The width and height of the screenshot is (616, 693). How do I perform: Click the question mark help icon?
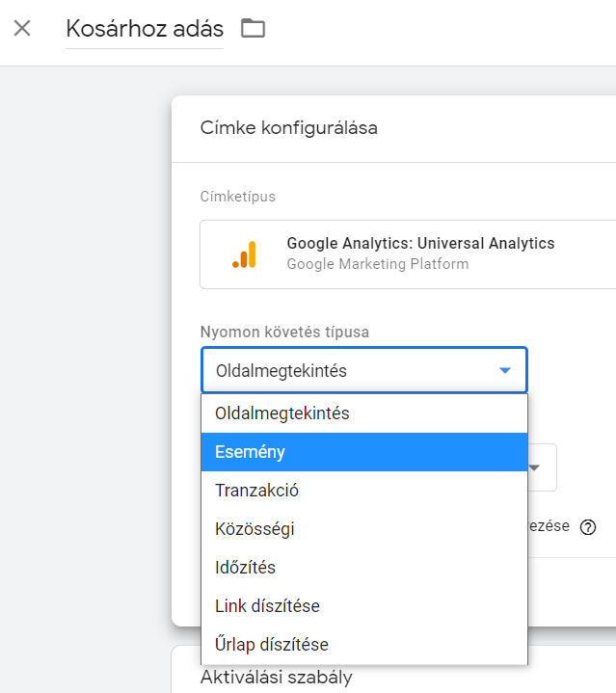click(x=588, y=527)
